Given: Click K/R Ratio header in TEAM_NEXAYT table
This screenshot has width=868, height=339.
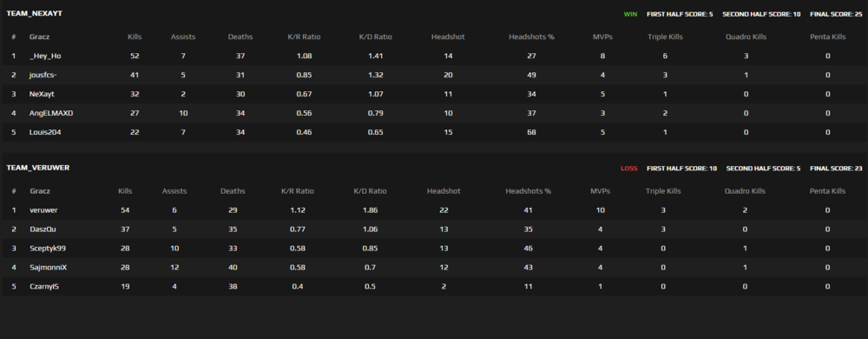Looking at the screenshot, I should tap(304, 37).
